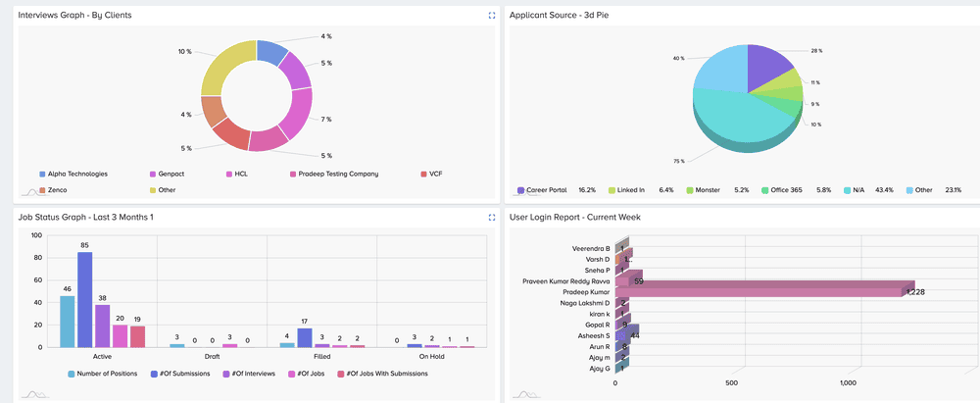Click the Praveen Kumar Reddy Ravva 59 bar
The width and height of the screenshot is (980, 403).
pyautogui.click(x=627, y=280)
